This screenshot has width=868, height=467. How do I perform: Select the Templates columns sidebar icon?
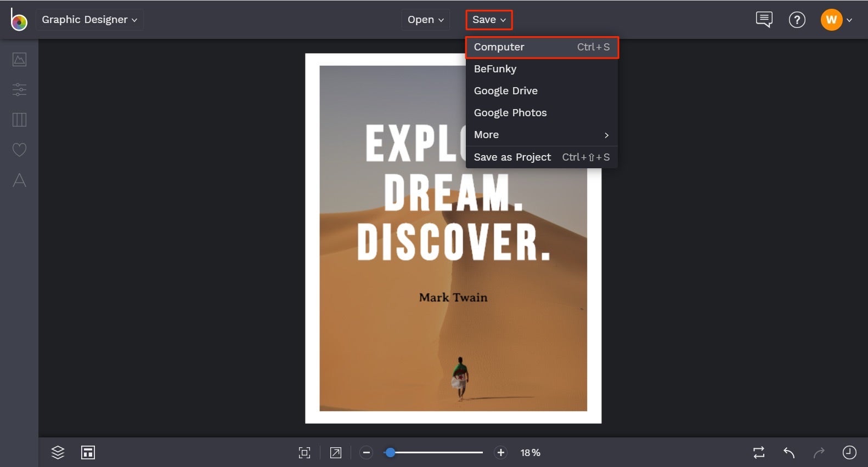19,119
